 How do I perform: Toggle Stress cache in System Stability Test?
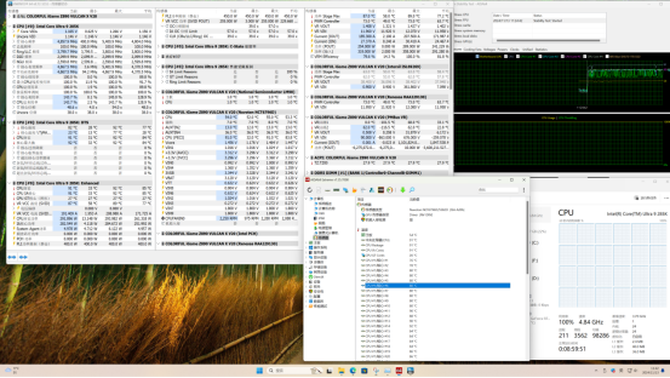[x=462, y=26]
